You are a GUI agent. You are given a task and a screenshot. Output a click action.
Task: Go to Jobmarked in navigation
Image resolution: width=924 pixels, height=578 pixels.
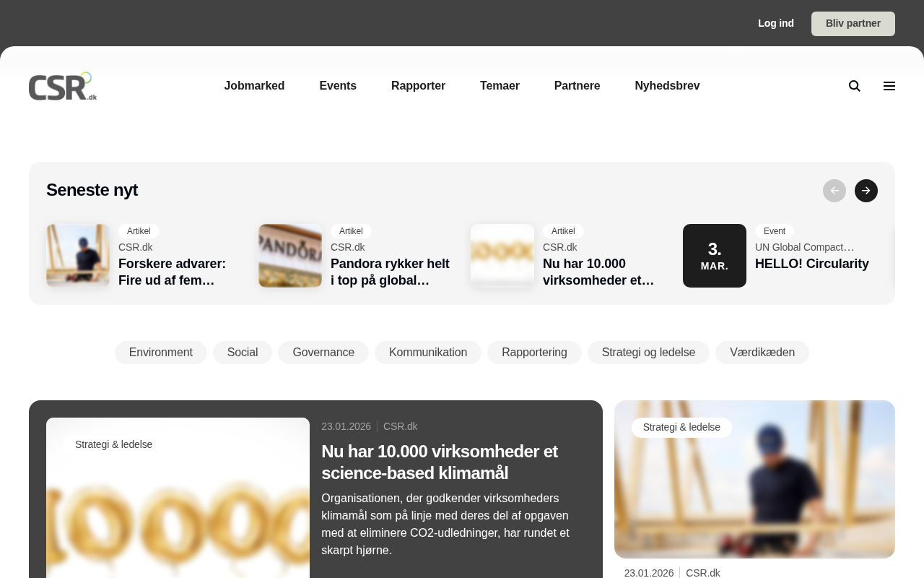(x=254, y=86)
